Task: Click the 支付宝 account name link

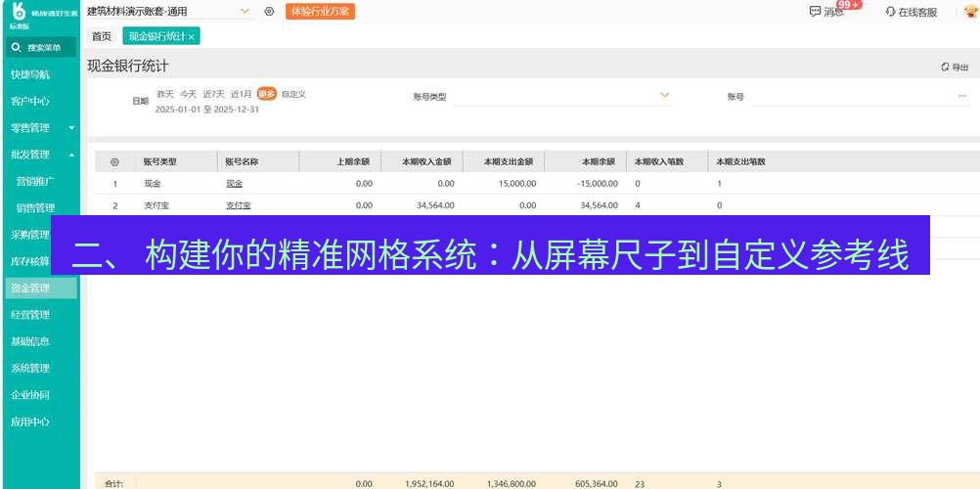Action: tap(238, 205)
